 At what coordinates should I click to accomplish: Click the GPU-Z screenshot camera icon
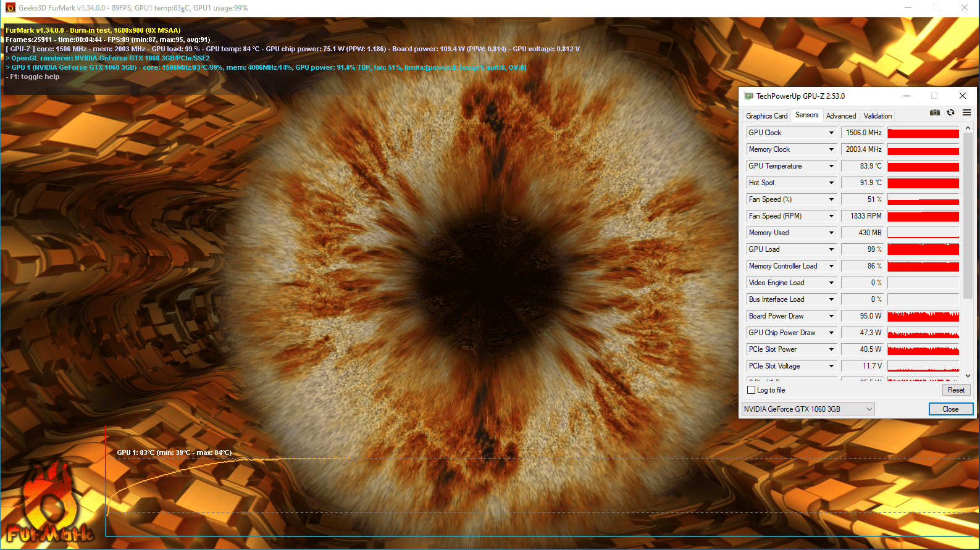935,112
